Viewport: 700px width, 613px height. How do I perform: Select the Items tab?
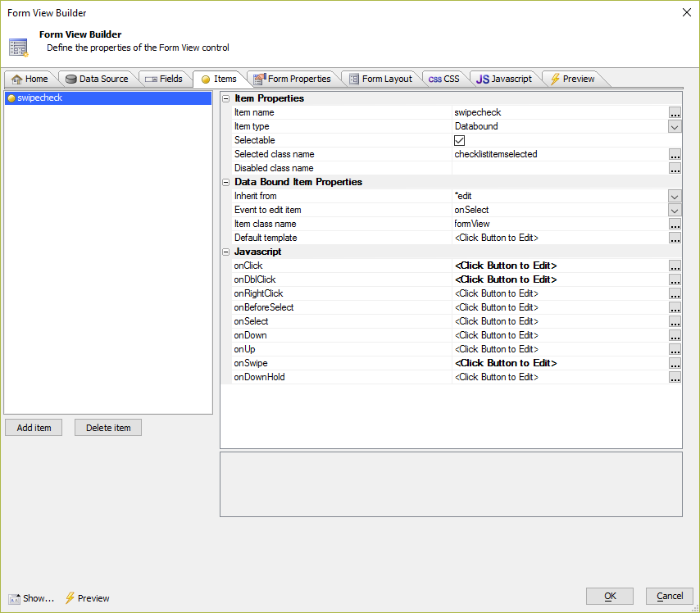pyautogui.click(x=219, y=79)
